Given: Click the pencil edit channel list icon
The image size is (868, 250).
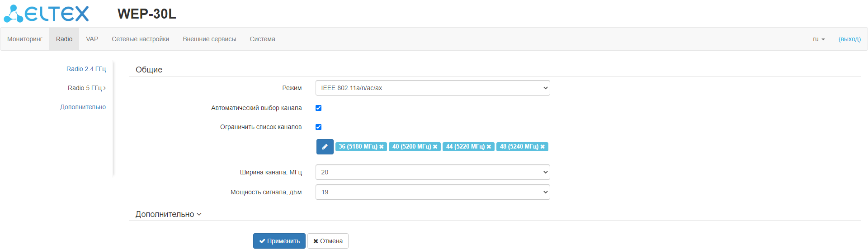Looking at the screenshot, I should click(325, 147).
